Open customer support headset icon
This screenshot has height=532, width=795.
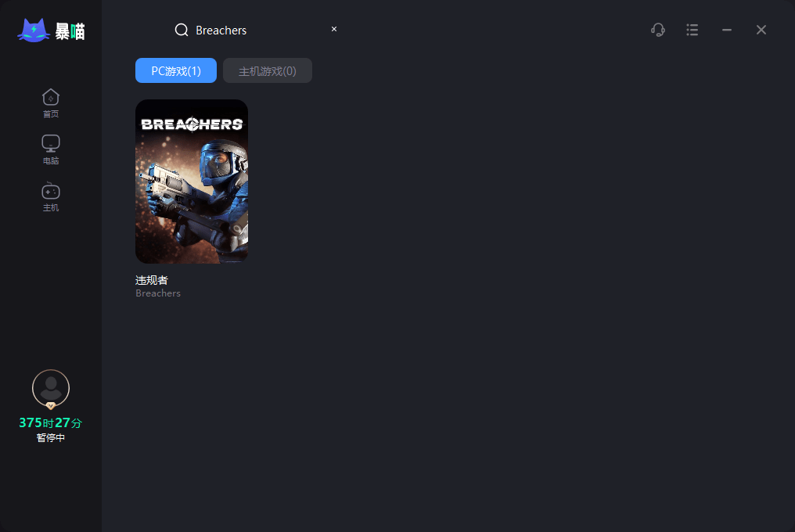point(658,30)
